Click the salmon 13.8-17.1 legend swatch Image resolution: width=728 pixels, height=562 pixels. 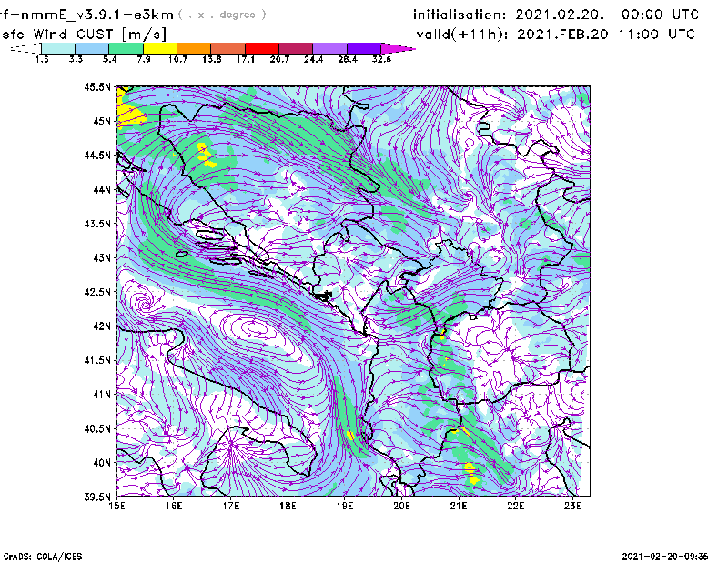(x=228, y=48)
